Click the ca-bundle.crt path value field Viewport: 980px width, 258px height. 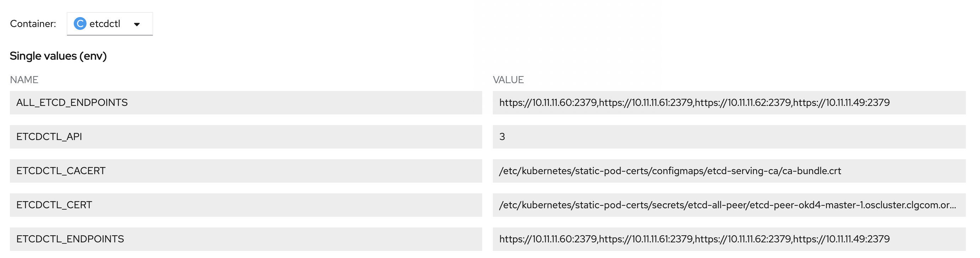(x=729, y=171)
